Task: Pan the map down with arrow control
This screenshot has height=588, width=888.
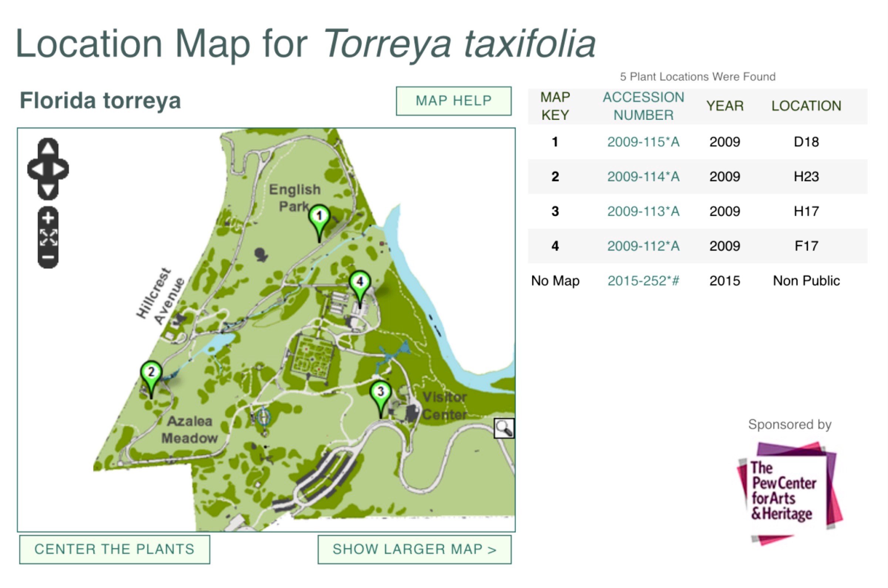Action: tap(48, 190)
